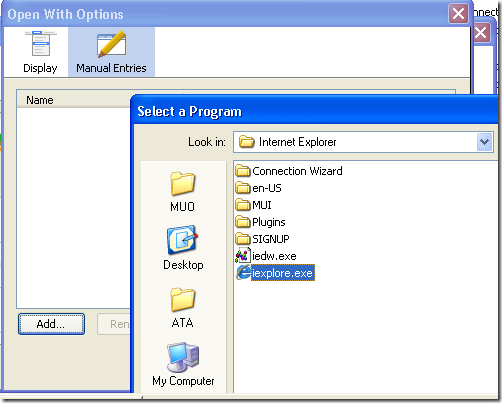Image resolution: width=502 pixels, height=403 pixels.
Task: Click the partially hidden Rename button
Action: 114,324
